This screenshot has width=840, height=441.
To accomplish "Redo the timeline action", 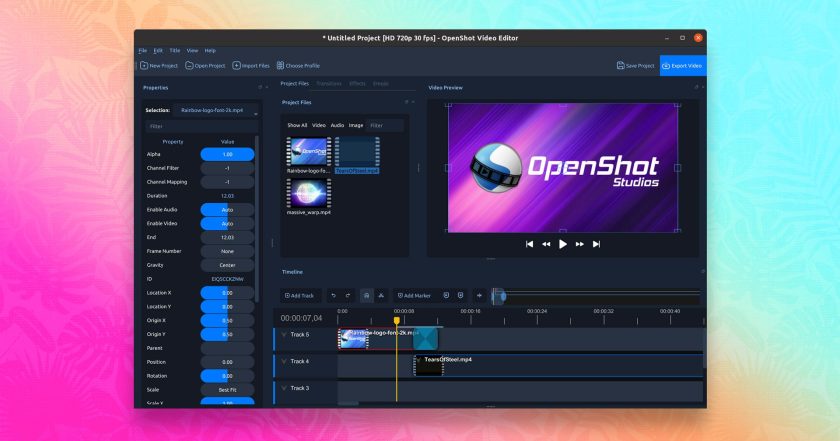I will coord(348,296).
